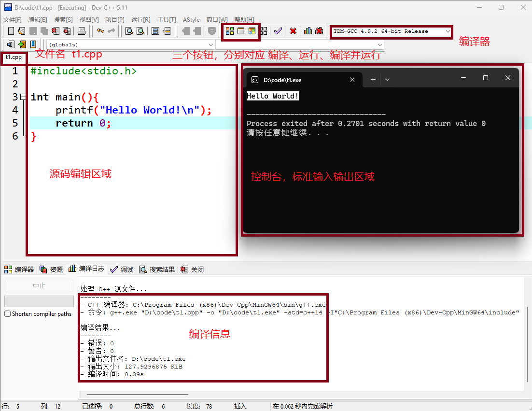Image resolution: width=532 pixels, height=411 pixels.
Task: Click the Run toolbar button
Action: (x=241, y=31)
